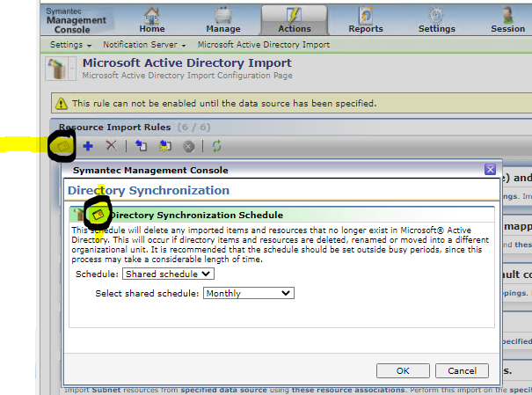Click the run full import toolbar icon

(141, 146)
